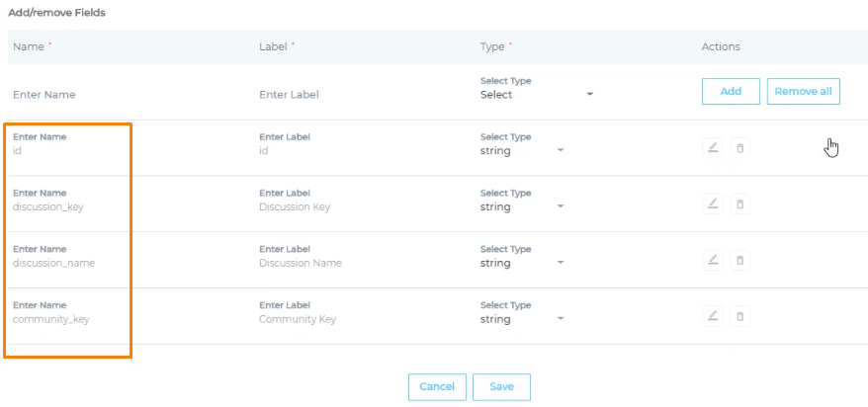The image size is (868, 407).
Task: Edit the discussion_name field row
Action: point(713,260)
